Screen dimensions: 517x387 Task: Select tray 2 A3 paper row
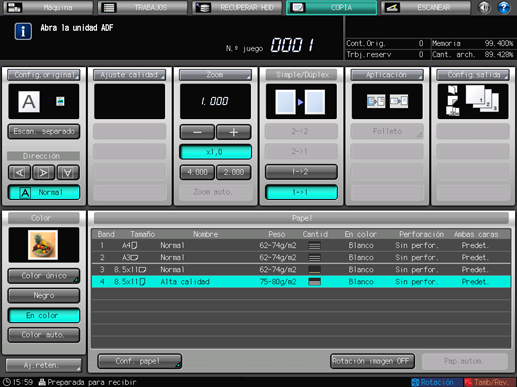pos(301,257)
